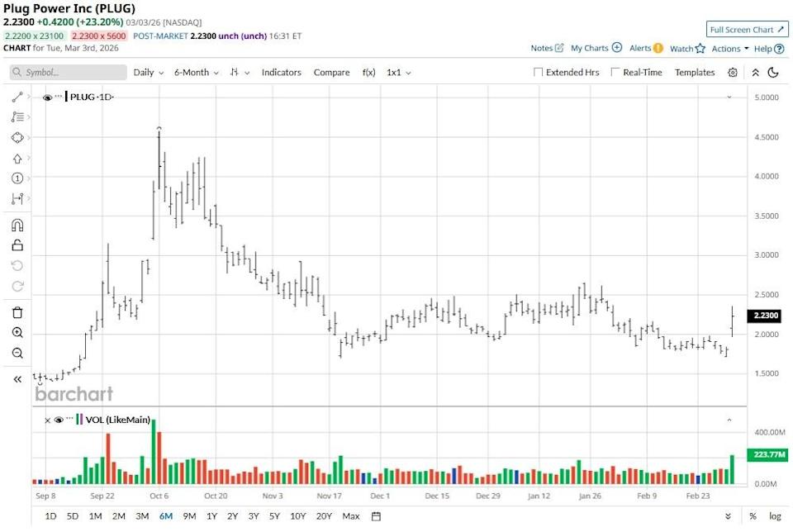Select the trash delete drawings icon
The width and height of the screenshot is (793, 532).
click(17, 312)
